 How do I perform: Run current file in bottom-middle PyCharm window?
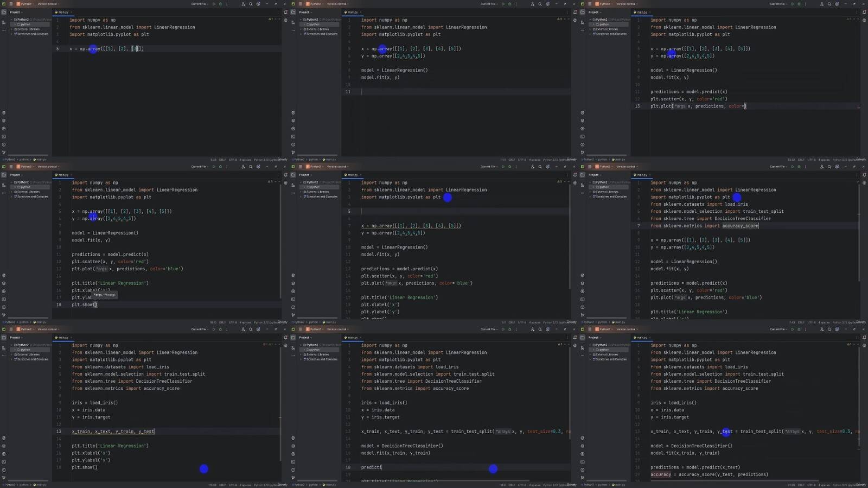point(503,329)
